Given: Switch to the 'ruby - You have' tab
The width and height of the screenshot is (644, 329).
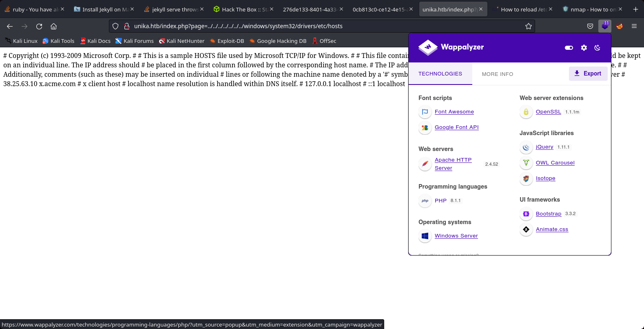Looking at the screenshot, I should point(34,9).
